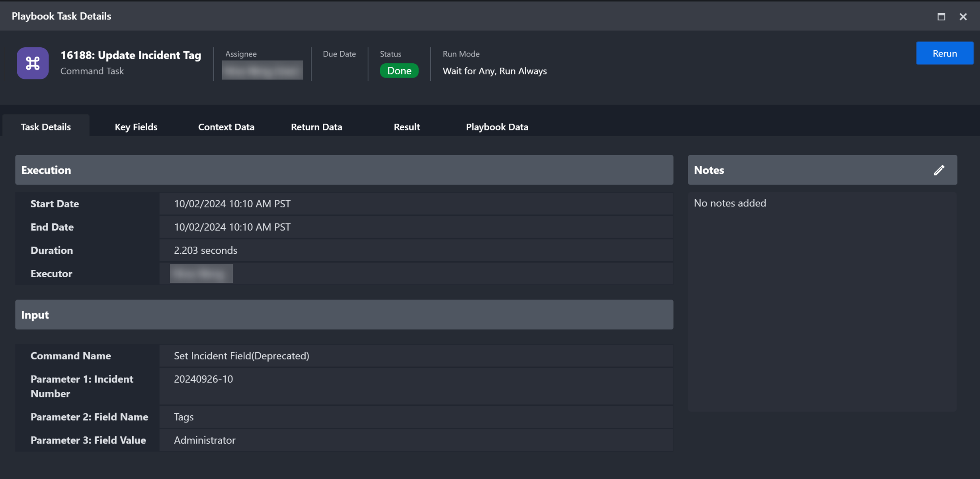Click incident number 20240926-10 value

click(x=203, y=379)
